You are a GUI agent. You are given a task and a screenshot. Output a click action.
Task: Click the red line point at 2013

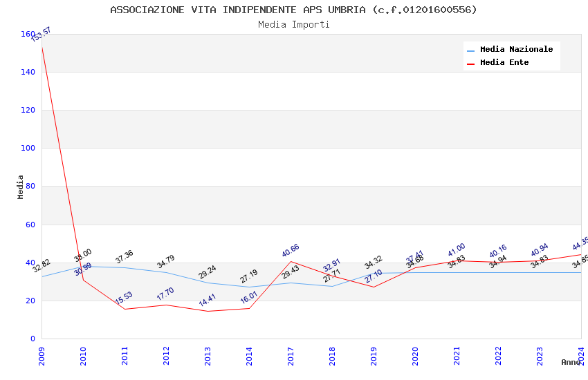click(208, 311)
